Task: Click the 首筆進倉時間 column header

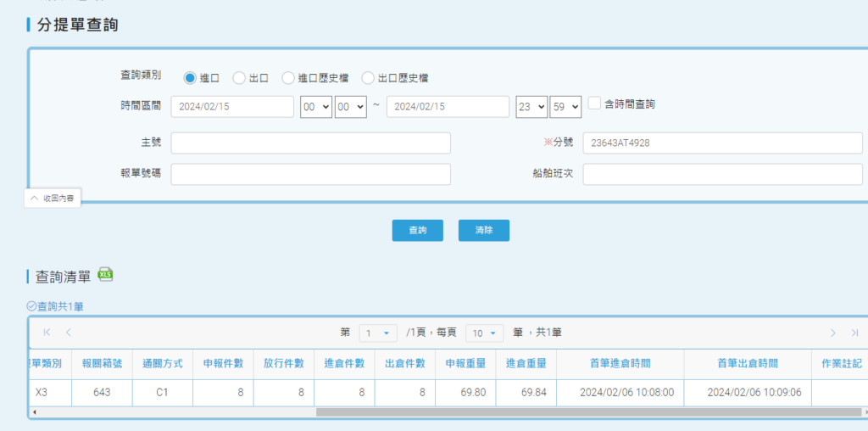Action: 620,363
